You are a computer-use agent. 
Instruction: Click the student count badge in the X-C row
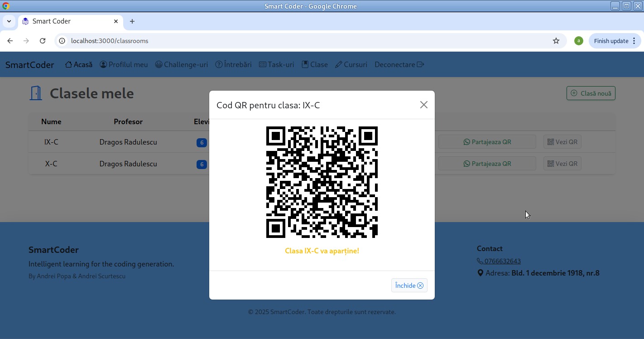tap(202, 165)
